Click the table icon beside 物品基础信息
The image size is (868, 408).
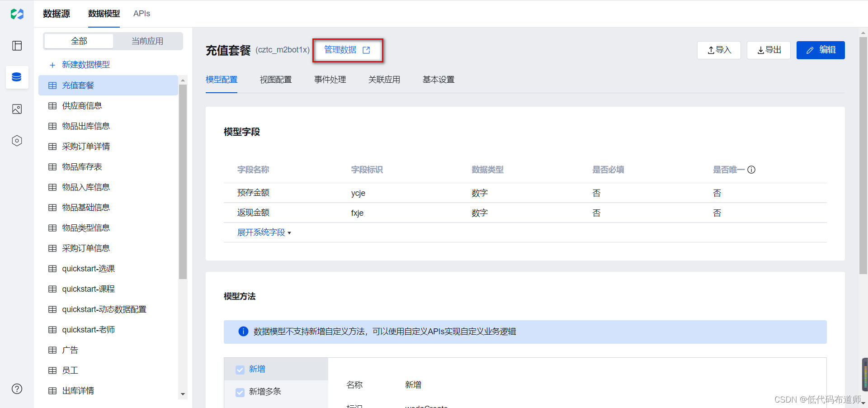[52, 208]
